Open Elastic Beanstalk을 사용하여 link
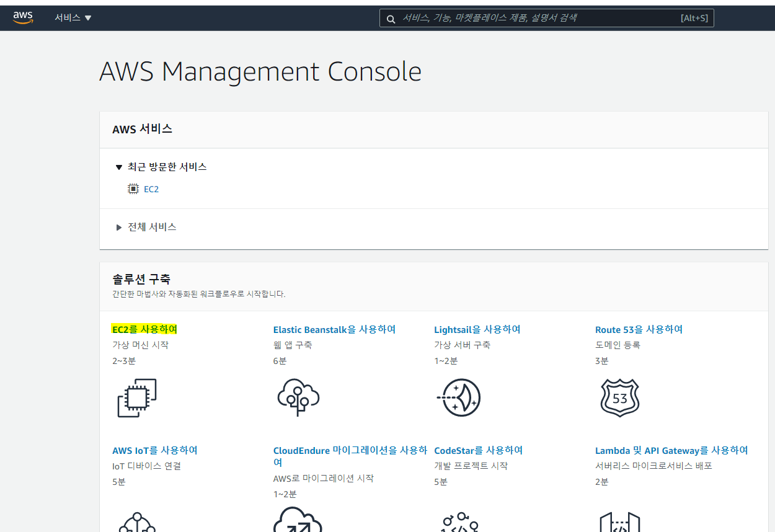The width and height of the screenshot is (775, 532). pos(334,329)
